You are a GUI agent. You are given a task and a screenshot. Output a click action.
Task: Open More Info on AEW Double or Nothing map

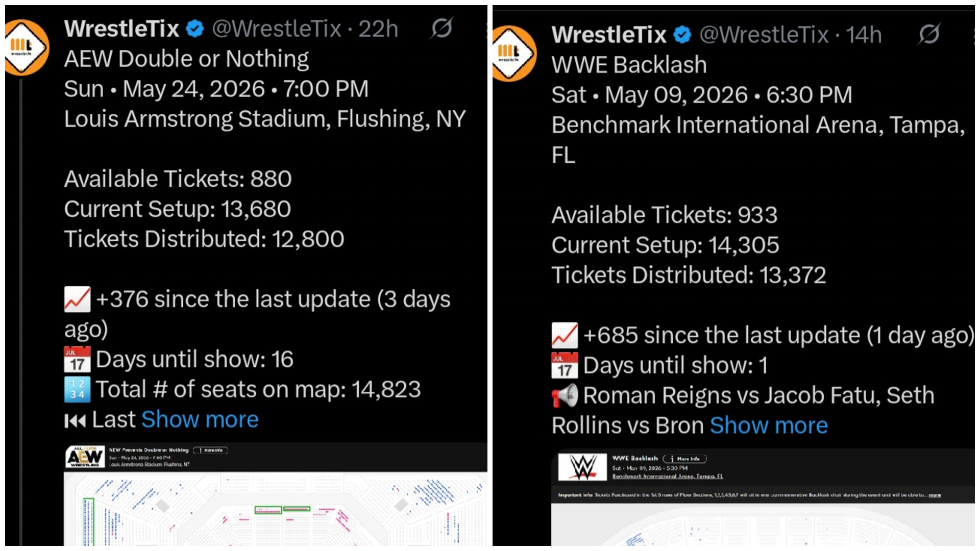[211, 450]
